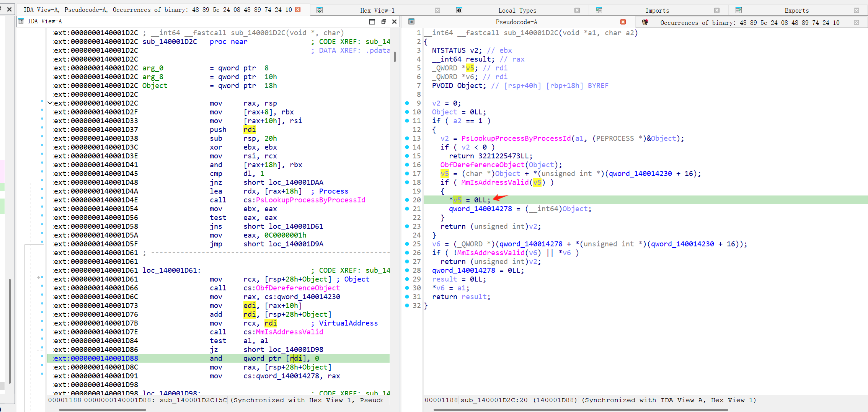Click the IDA View-A panel icon
Viewport: 868px width, 412px height.
[x=21, y=21]
